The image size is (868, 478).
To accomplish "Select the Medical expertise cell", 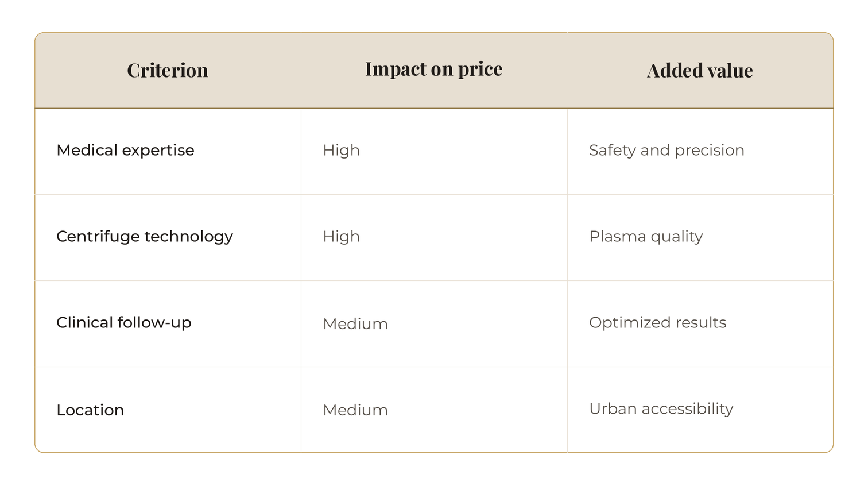I will tap(168, 152).
